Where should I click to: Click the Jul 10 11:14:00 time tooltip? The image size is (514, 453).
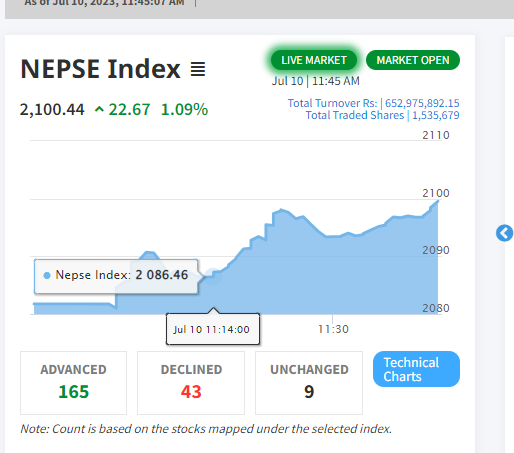[213, 329]
